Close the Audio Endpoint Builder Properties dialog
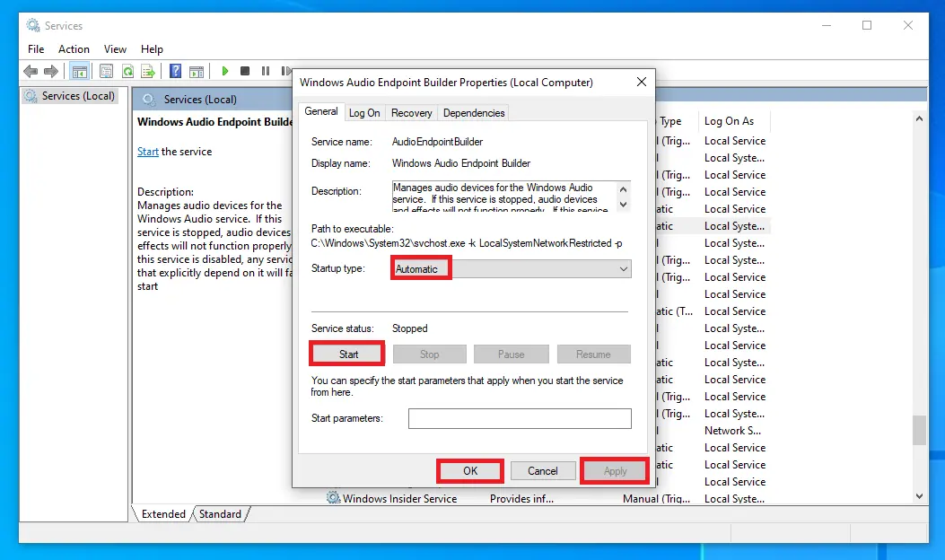This screenshot has width=945, height=560. click(642, 82)
